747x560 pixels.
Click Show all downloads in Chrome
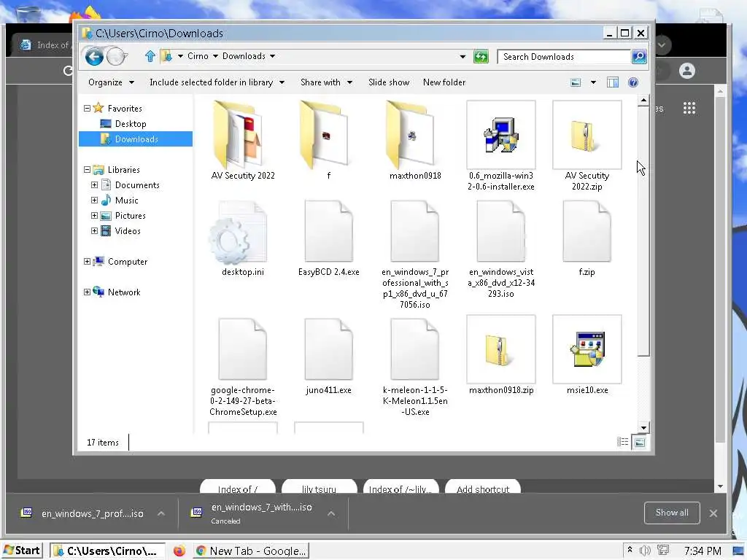pos(671,513)
